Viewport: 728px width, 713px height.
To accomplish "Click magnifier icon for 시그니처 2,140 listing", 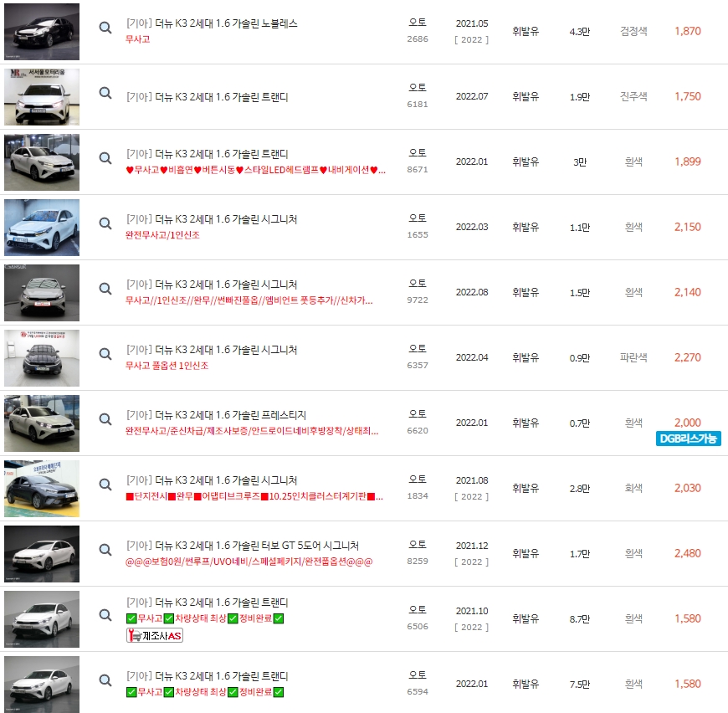I will coord(105,289).
